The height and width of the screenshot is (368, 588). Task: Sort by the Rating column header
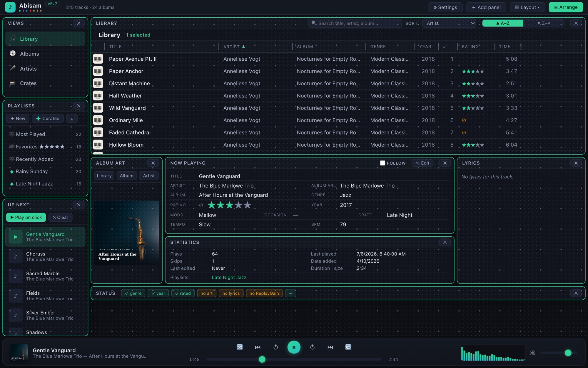tap(471, 47)
